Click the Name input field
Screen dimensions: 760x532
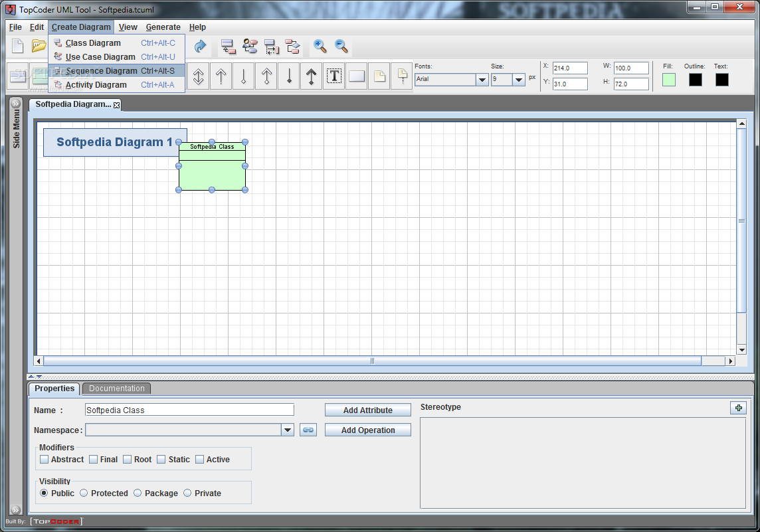point(189,410)
